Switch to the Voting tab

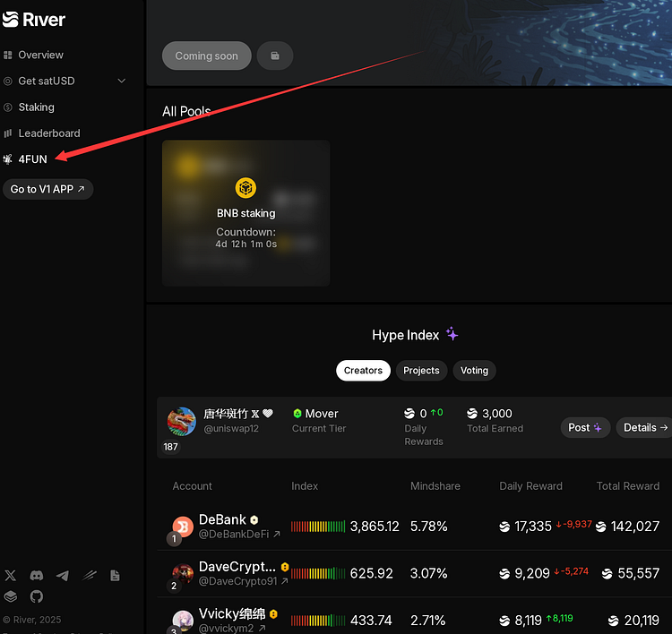coord(474,371)
